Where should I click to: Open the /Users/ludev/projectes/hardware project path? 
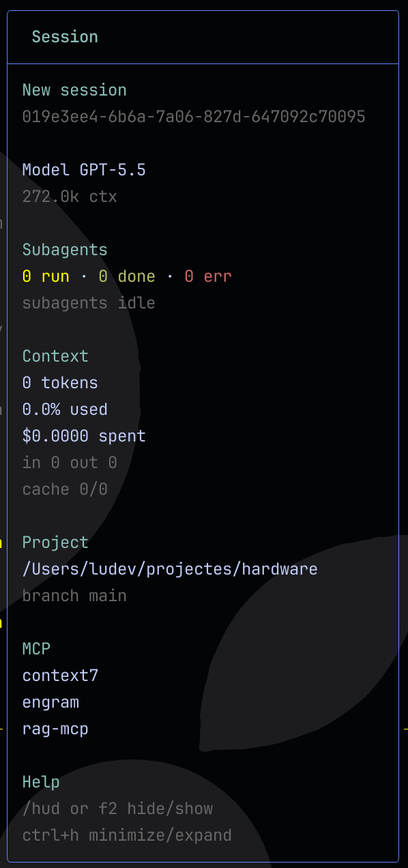tap(170, 569)
